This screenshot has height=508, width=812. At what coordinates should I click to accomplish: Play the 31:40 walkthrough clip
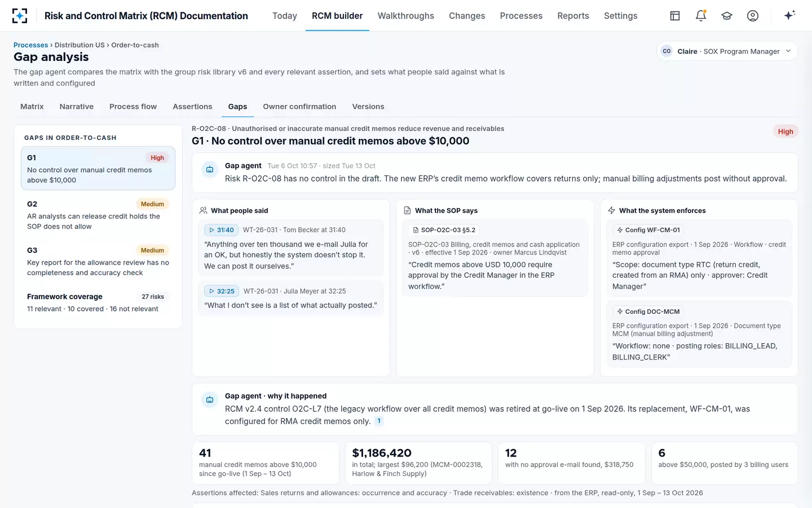[x=221, y=230]
